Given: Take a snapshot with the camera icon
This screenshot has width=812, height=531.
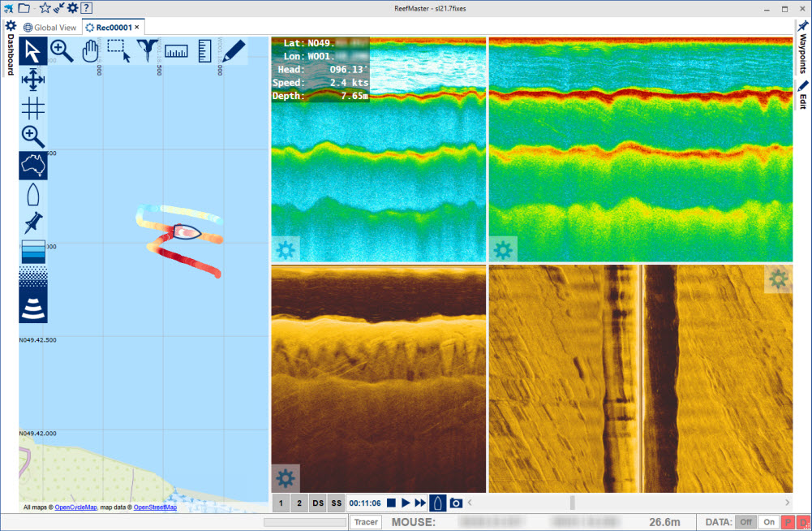Looking at the screenshot, I should (456, 503).
